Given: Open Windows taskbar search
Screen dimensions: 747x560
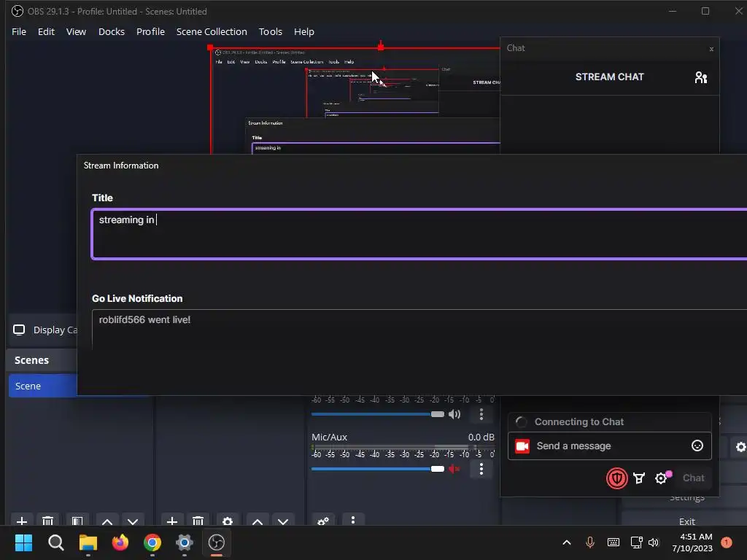Looking at the screenshot, I should point(55,542).
